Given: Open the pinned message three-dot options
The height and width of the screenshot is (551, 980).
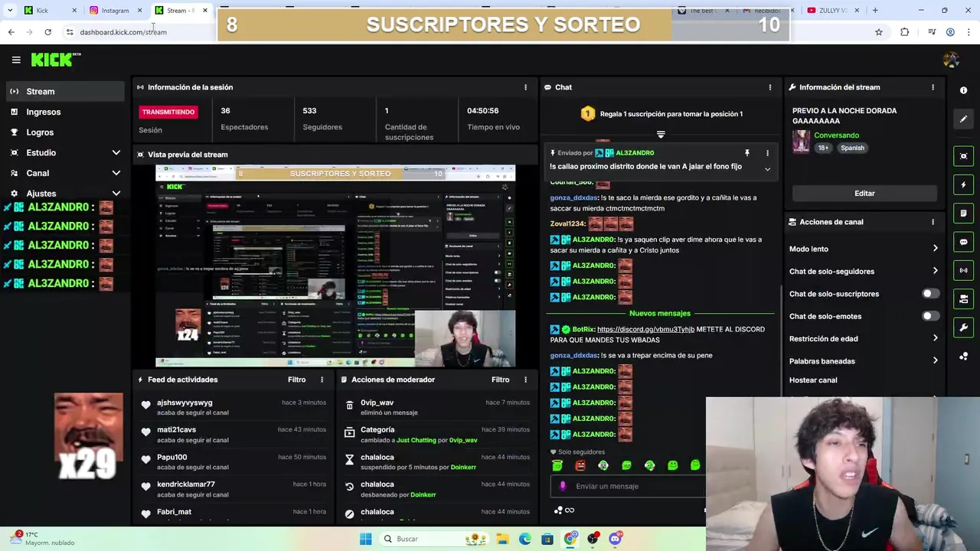Looking at the screenshot, I should pyautogui.click(x=767, y=153).
